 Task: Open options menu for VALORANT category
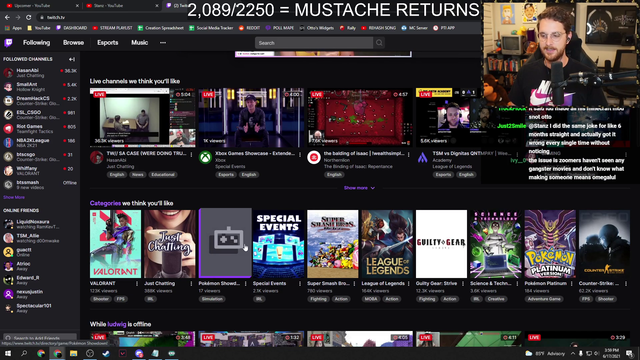pos(137,283)
